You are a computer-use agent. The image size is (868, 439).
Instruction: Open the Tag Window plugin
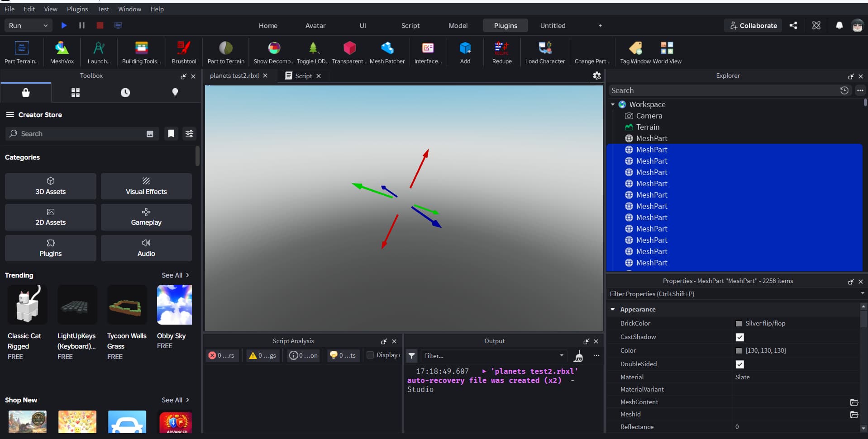(635, 52)
